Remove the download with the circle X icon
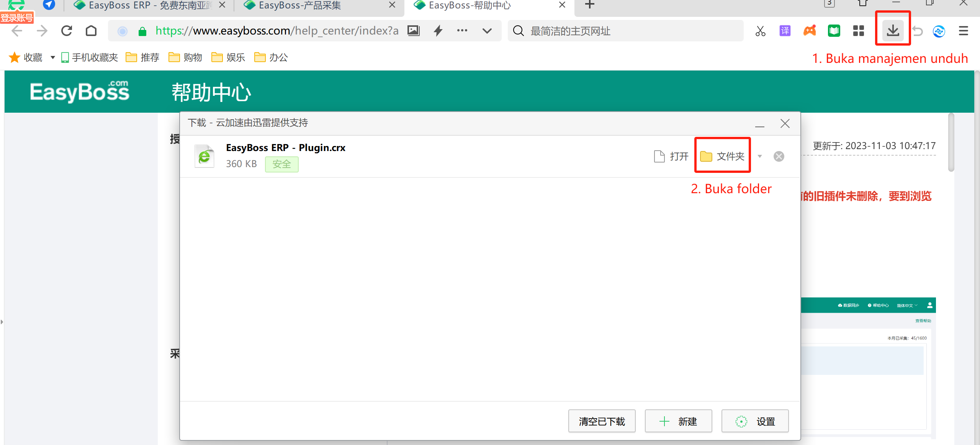Image resolution: width=980 pixels, height=445 pixels. point(779,156)
